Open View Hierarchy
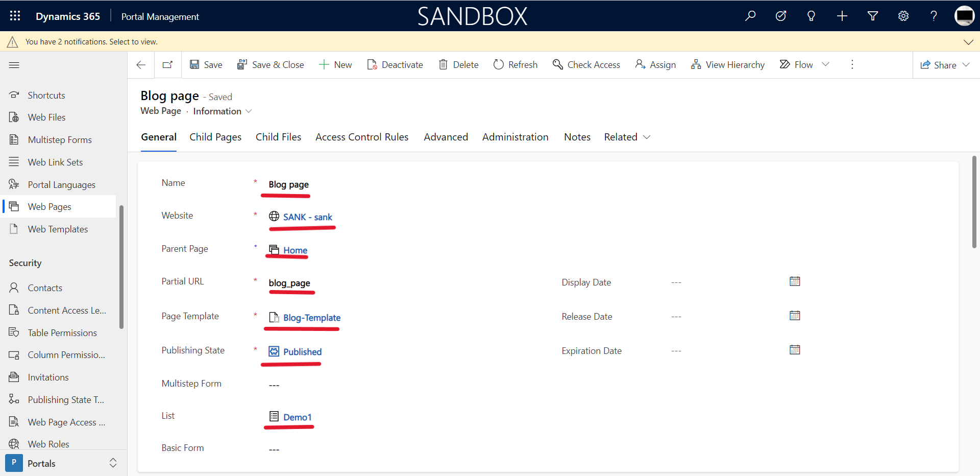 click(x=727, y=65)
